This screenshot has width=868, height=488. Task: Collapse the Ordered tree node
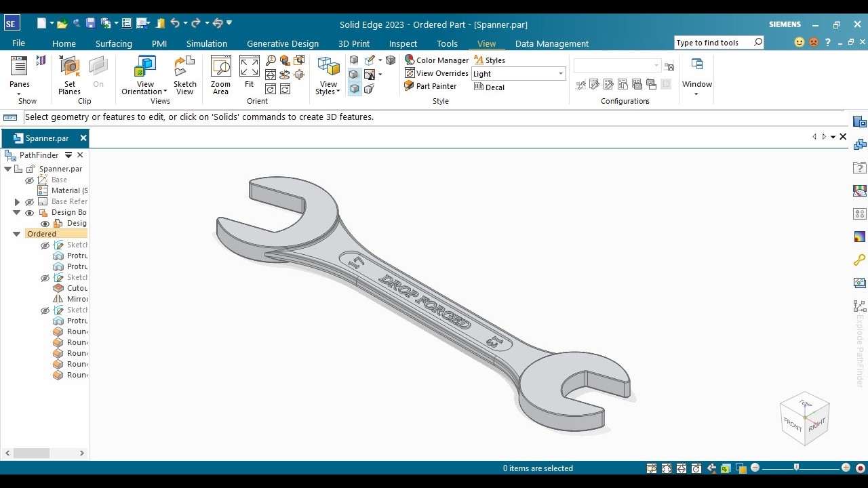[x=17, y=234]
